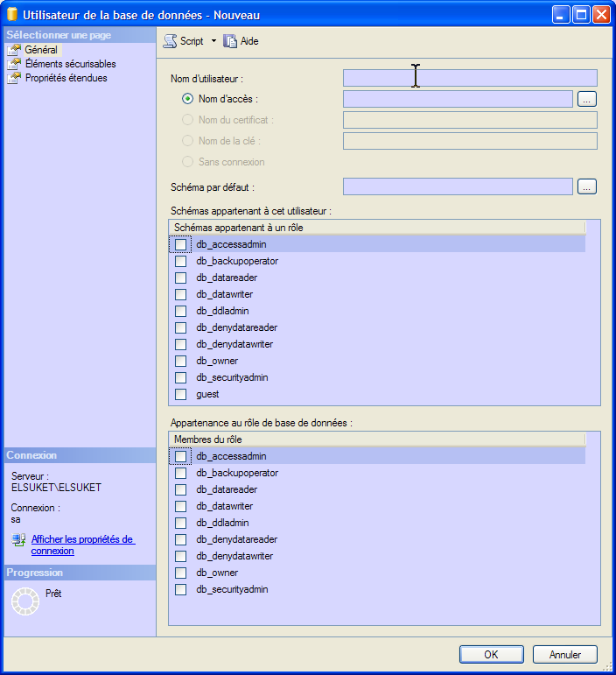The height and width of the screenshot is (675, 616).
Task: Open the Aide help icon
Action: 231,41
